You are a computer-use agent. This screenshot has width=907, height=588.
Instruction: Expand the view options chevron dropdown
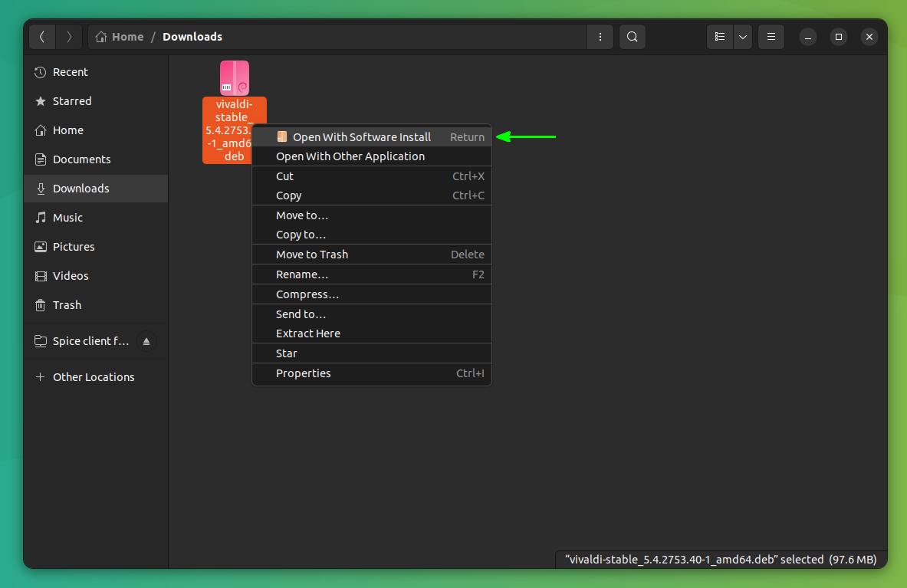pos(742,36)
